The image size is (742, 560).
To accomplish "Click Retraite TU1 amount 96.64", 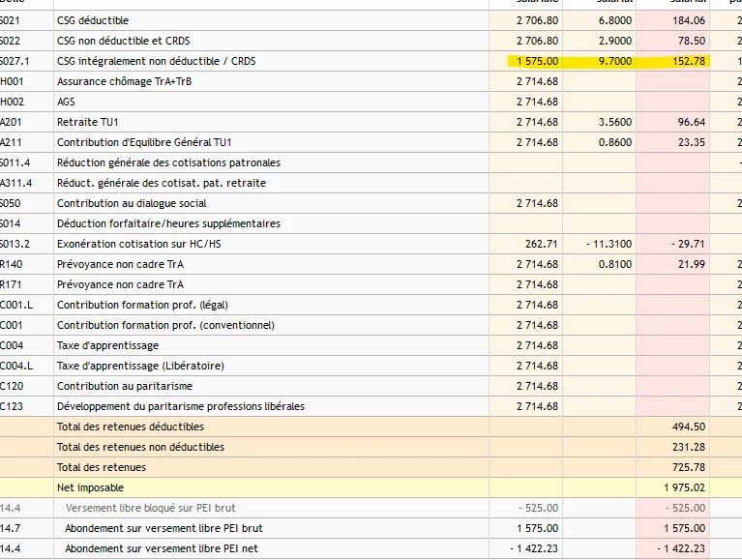I will tap(692, 122).
